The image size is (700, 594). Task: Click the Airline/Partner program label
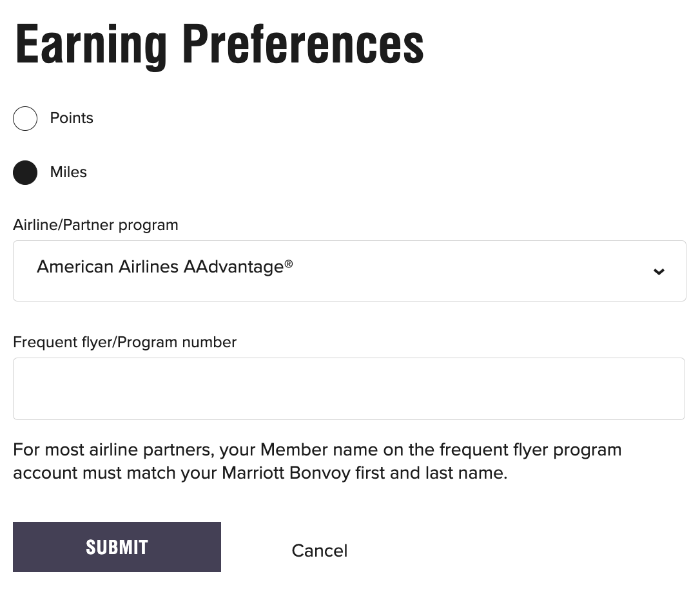tap(95, 225)
